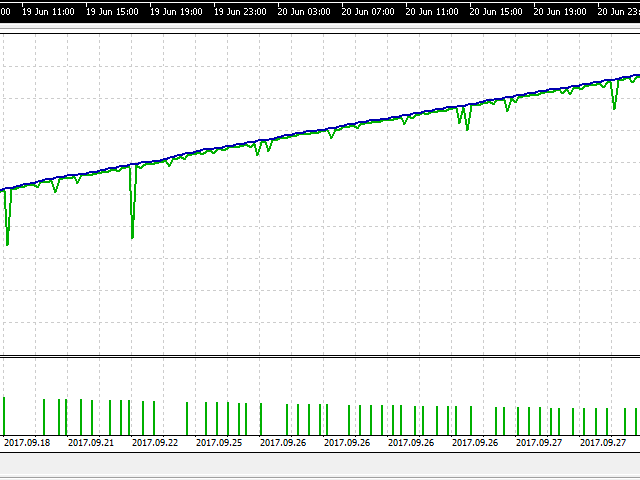Screen dimensions: 640x480
Task: Click the deepest green drawdown spike at far left
Action: [x=7, y=243]
